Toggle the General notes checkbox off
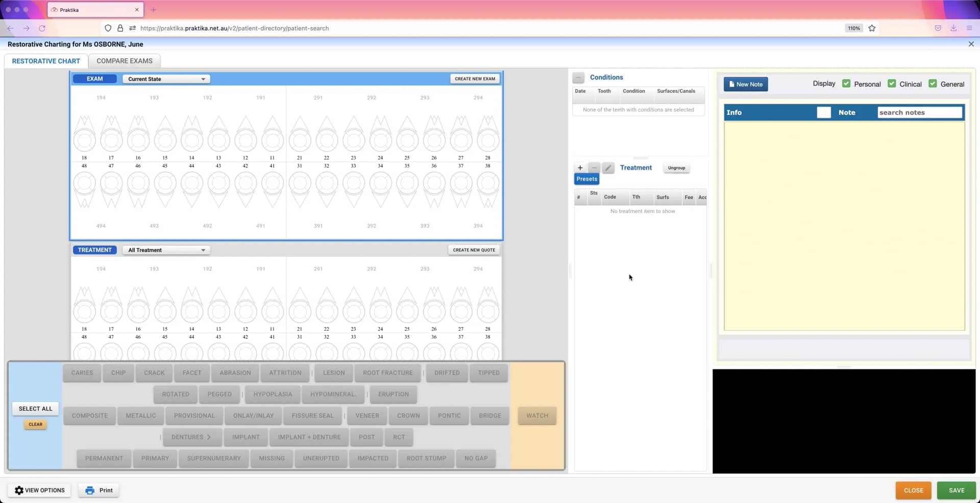The image size is (980, 503). pyautogui.click(x=933, y=83)
